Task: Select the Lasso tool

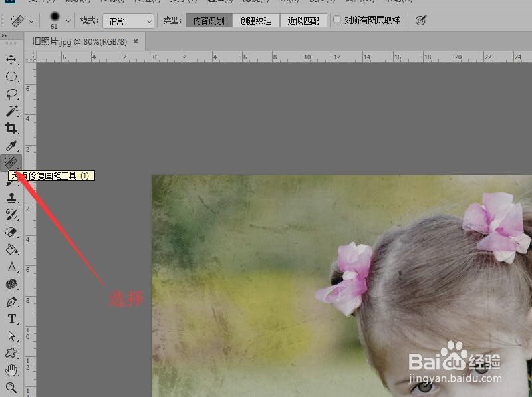Action: (x=11, y=94)
